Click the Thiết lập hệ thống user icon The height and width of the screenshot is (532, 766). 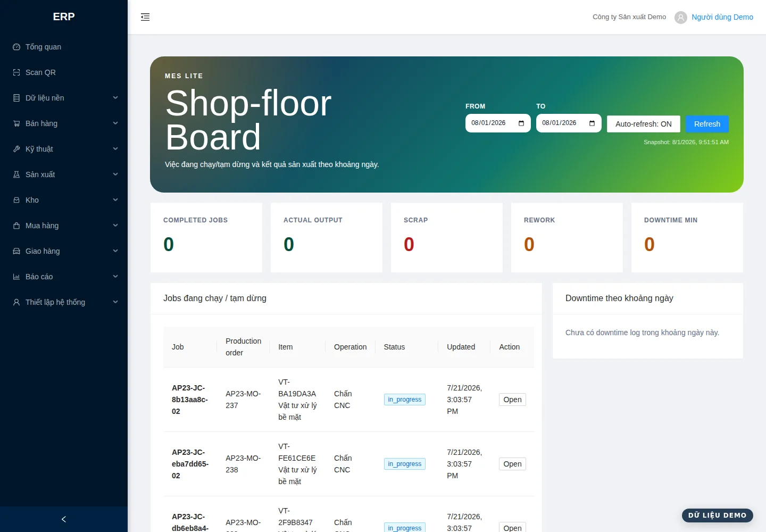[x=16, y=302]
